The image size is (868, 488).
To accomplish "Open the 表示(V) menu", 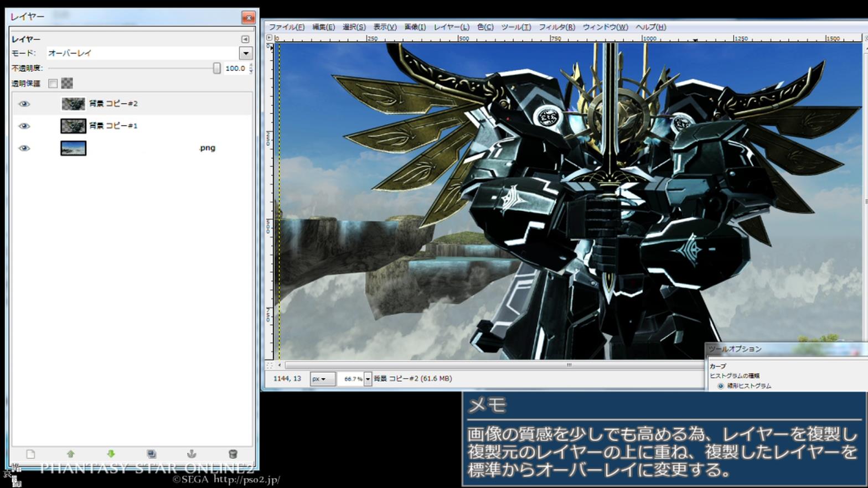I will tap(385, 27).
